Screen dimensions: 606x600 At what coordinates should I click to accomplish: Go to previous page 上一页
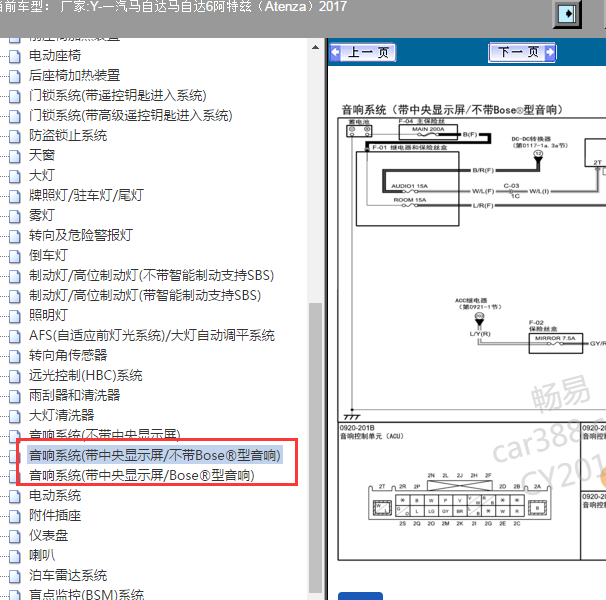pos(363,52)
